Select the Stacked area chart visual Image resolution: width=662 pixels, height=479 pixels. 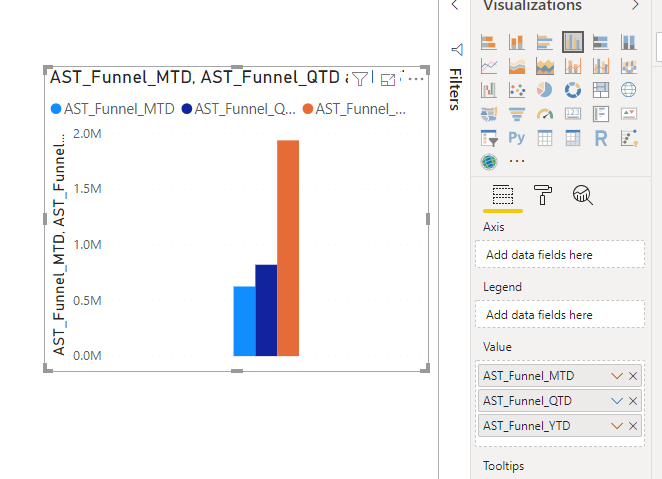point(545,66)
